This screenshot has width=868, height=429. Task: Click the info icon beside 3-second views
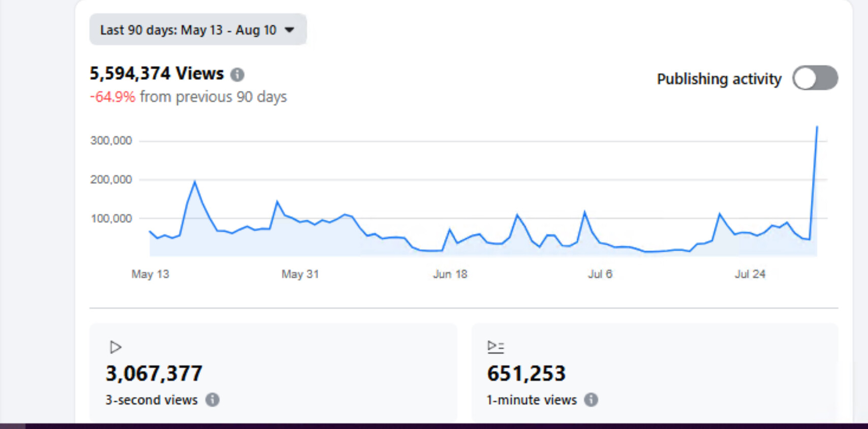pos(212,400)
